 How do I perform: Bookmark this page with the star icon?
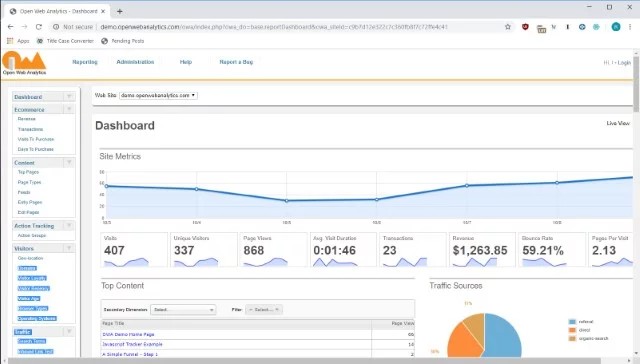click(508, 27)
